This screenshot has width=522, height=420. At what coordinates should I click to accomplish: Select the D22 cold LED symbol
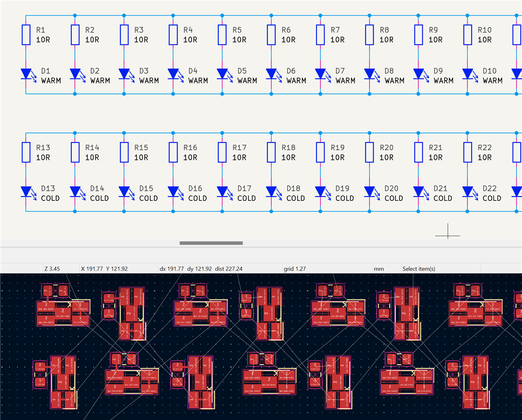[469, 192]
